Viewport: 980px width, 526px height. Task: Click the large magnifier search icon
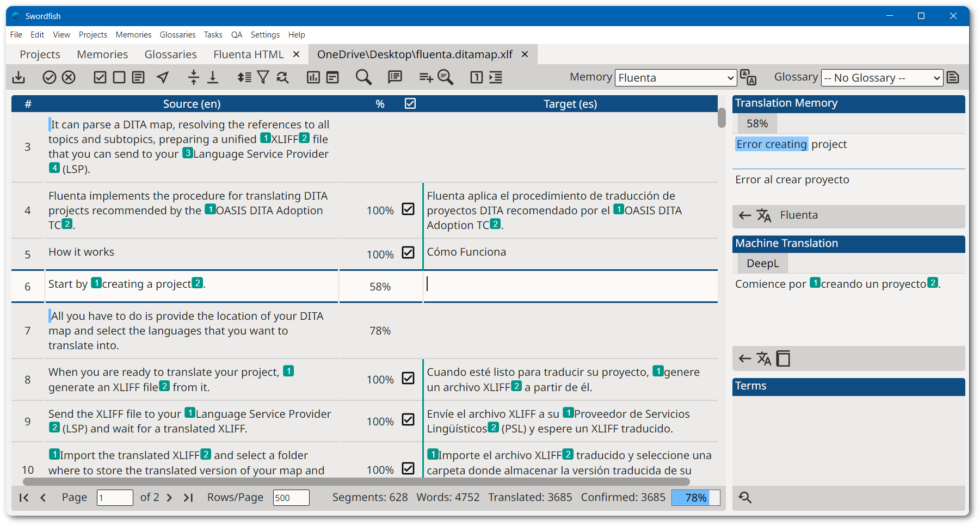(x=363, y=77)
